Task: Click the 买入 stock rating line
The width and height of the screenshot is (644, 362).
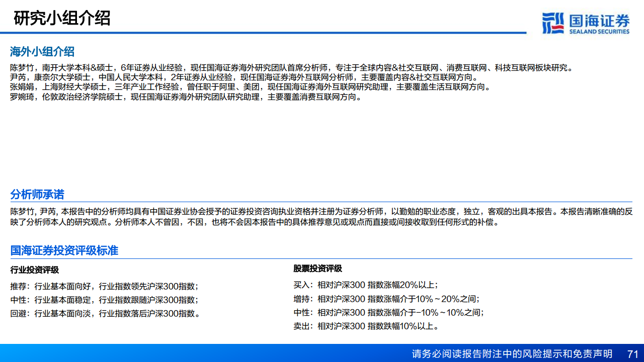Action: pyautogui.click(x=366, y=285)
